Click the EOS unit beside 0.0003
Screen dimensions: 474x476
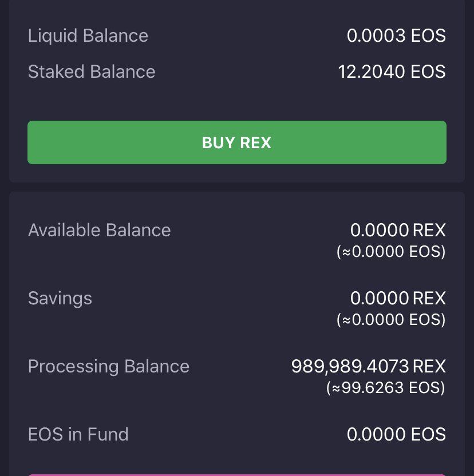428,35
